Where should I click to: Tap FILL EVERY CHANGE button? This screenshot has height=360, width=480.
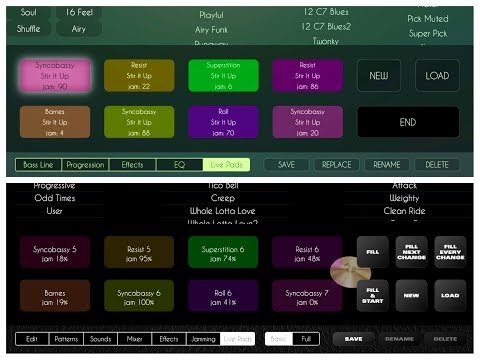(450, 252)
